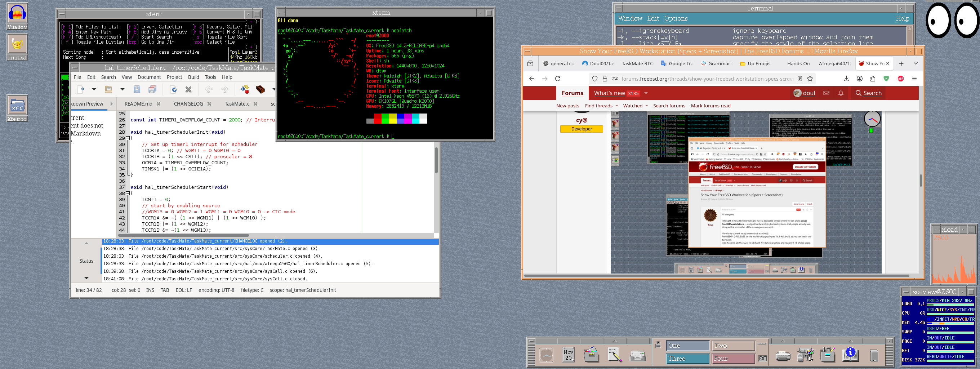Click the Geany build brick icon

[260, 89]
